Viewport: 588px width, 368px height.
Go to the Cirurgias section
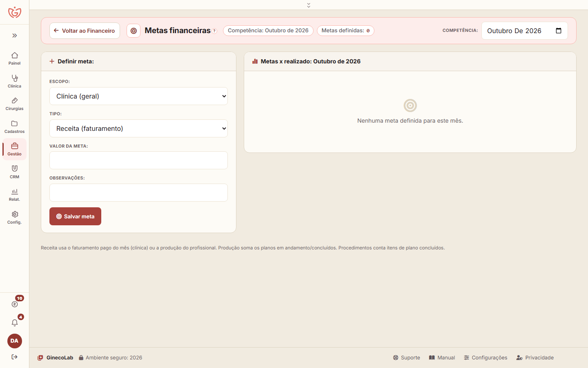point(15,104)
